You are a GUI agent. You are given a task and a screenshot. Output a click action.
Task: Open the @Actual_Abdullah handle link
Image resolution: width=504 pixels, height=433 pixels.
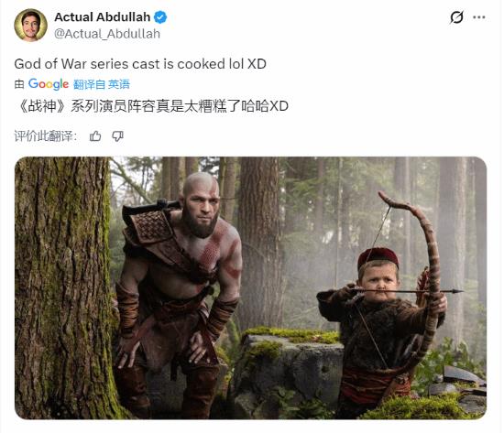coord(107,34)
